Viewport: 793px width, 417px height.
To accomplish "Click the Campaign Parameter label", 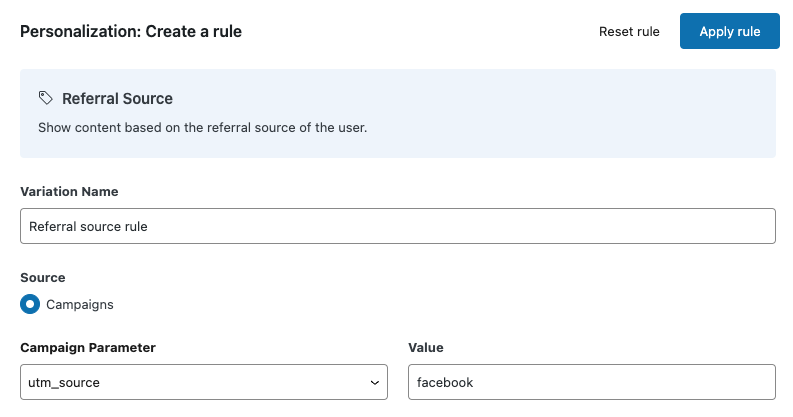I will click(x=88, y=347).
